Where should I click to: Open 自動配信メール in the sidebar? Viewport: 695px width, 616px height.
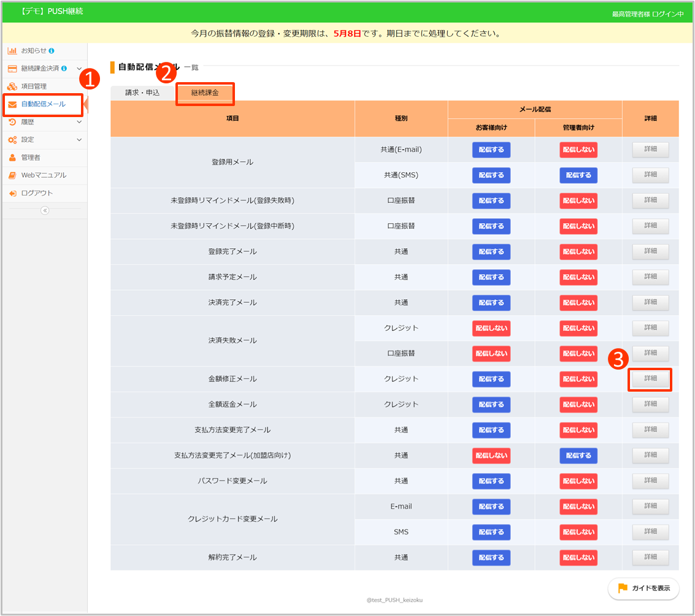(x=43, y=104)
